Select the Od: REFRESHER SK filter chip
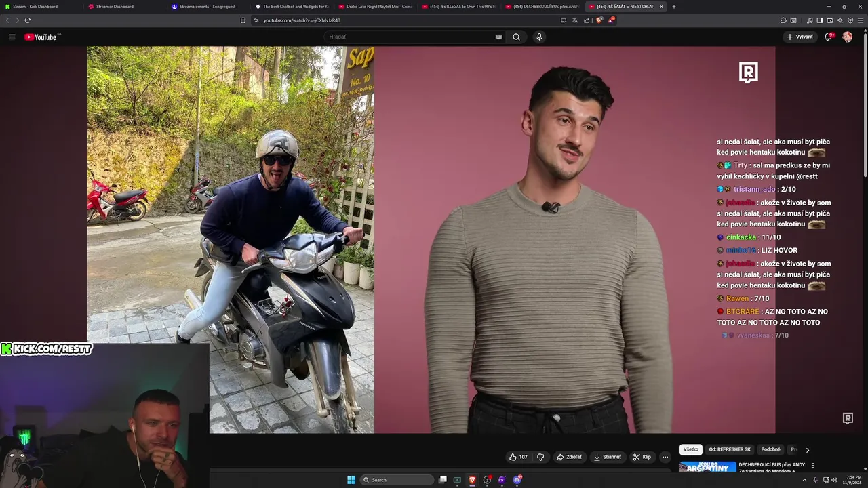 click(730, 449)
